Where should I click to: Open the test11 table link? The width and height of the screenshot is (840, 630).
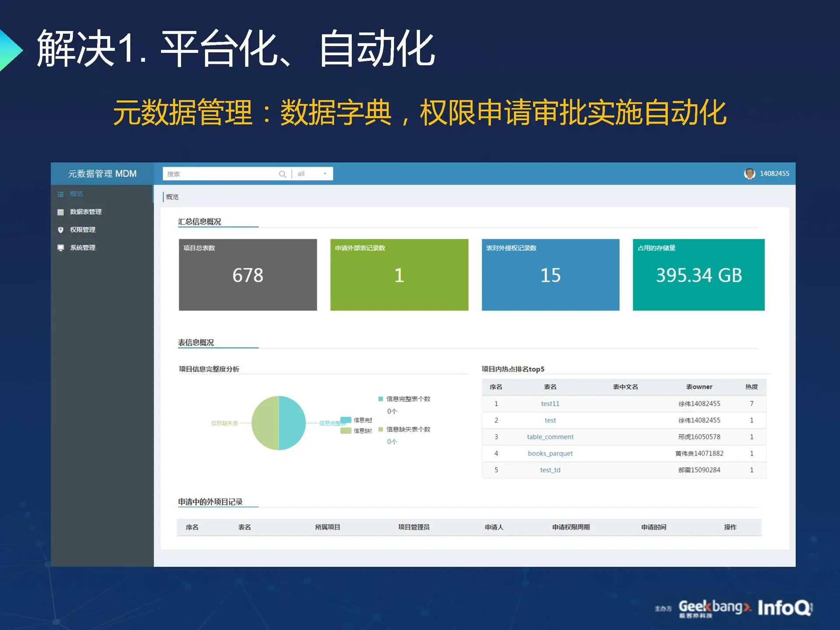[x=550, y=404]
